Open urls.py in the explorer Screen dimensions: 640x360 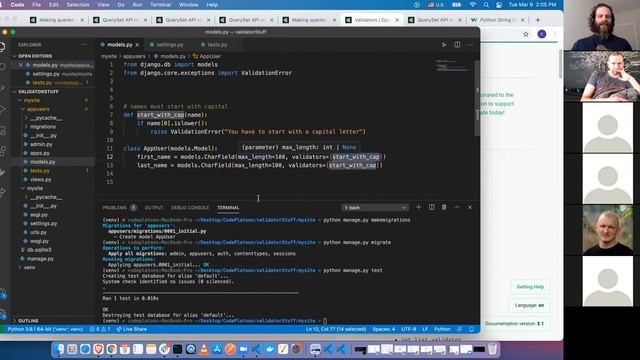click(x=38, y=232)
